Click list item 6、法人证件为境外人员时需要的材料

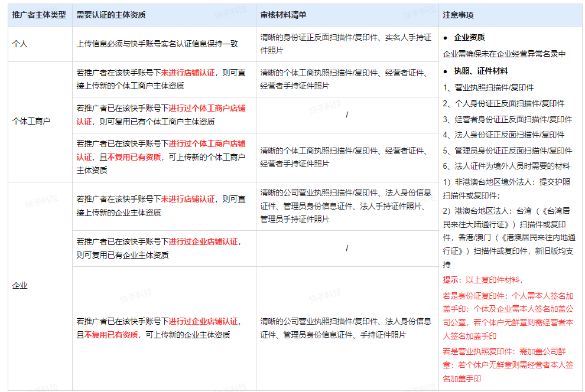(x=506, y=166)
